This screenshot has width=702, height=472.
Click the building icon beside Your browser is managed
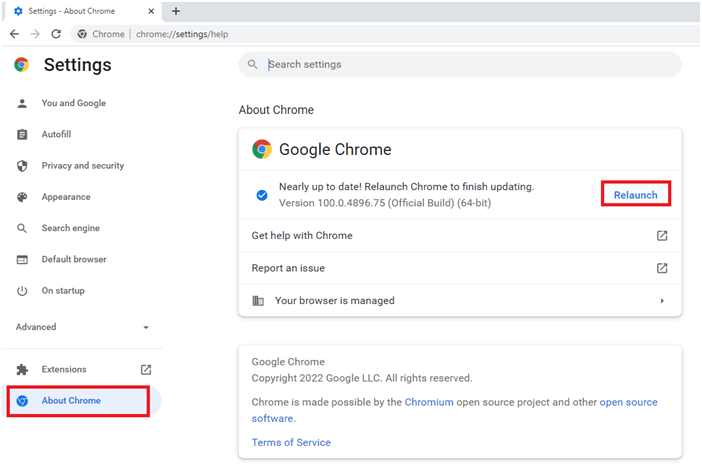pos(258,300)
